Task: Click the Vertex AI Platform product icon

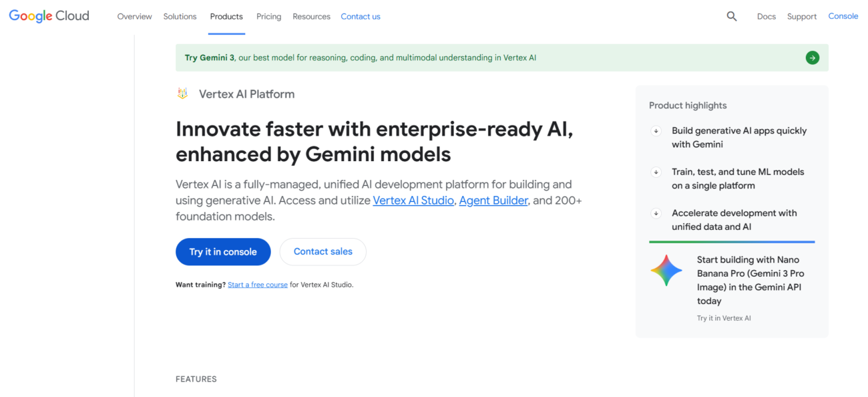Action: click(x=182, y=93)
